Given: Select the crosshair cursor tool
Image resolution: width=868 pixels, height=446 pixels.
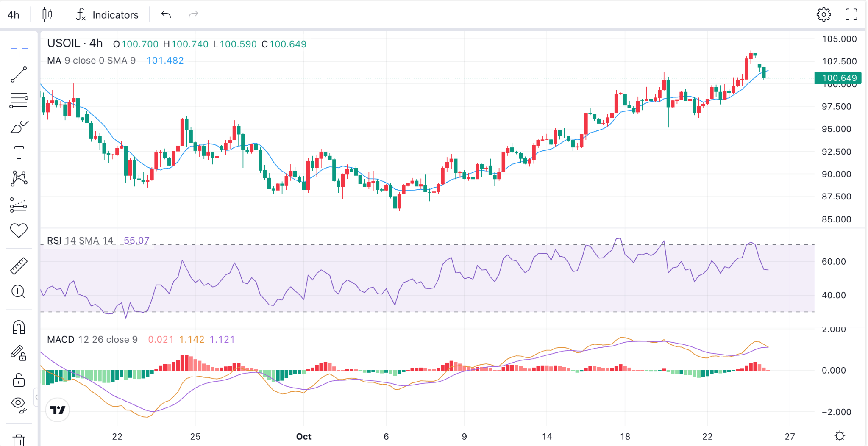Looking at the screenshot, I should coord(19,49).
